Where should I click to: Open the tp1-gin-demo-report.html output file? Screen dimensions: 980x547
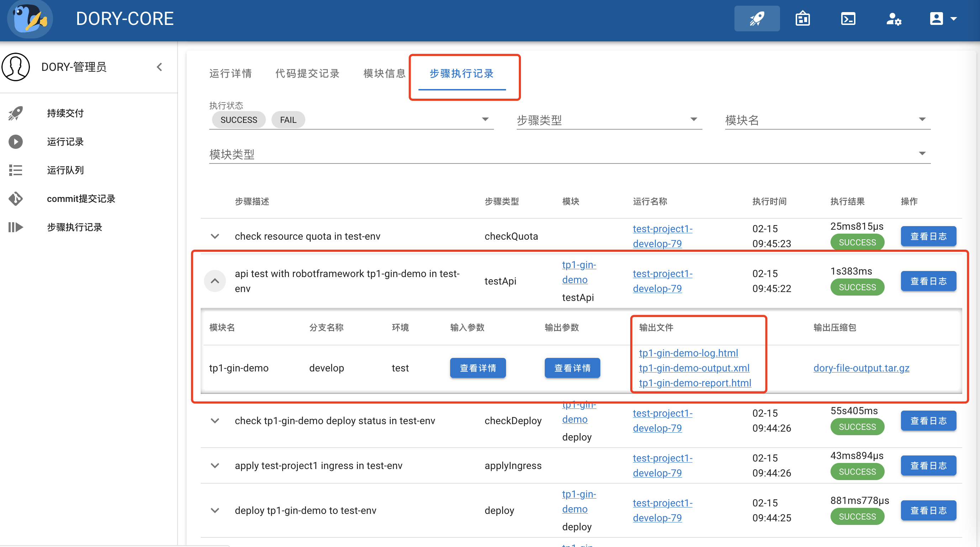point(695,383)
